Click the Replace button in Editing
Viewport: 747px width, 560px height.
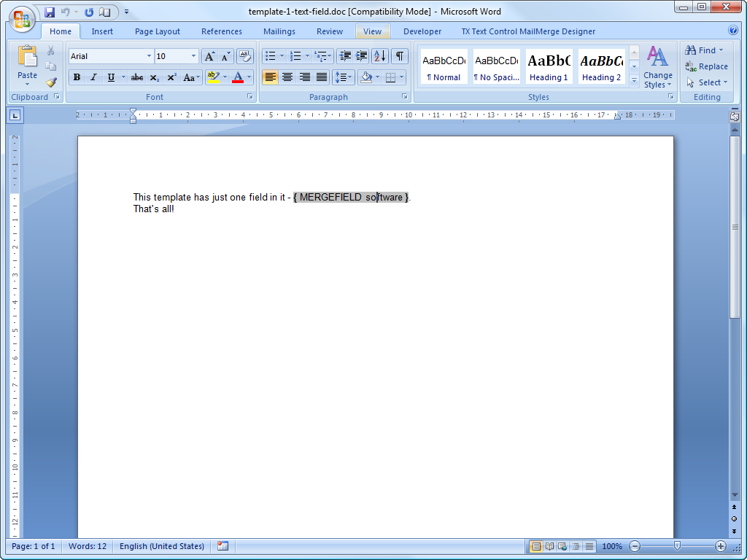pyautogui.click(x=706, y=66)
